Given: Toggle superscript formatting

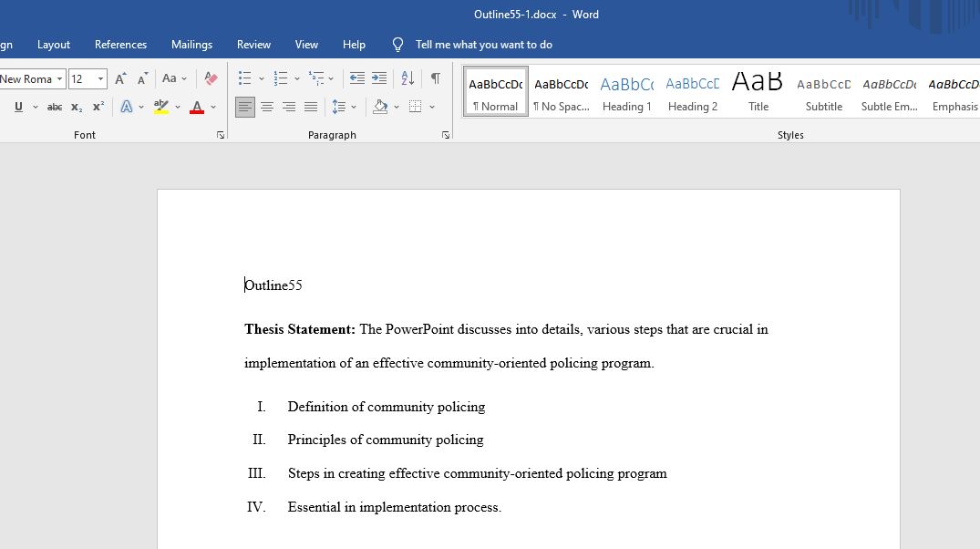Looking at the screenshot, I should pyautogui.click(x=98, y=107).
